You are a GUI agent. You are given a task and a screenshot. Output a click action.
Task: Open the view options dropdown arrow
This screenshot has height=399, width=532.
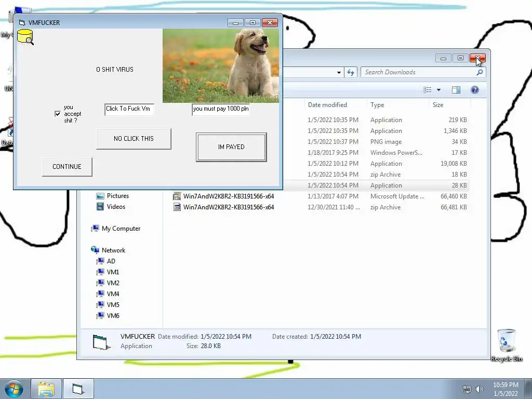click(438, 90)
